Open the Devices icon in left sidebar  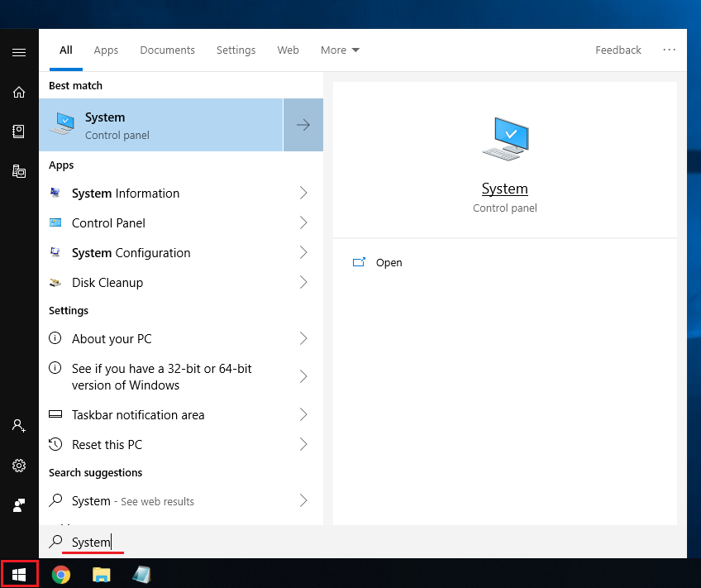tap(18, 171)
